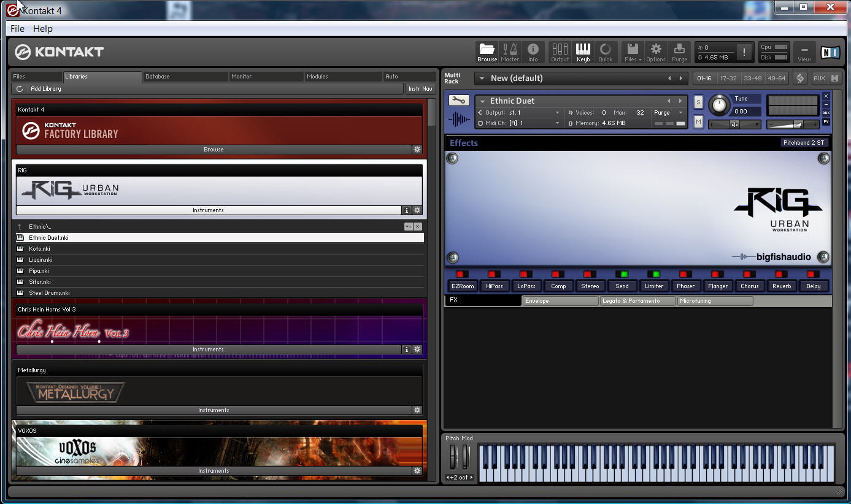851x504 pixels.
Task: Open the Files dropdown menu
Action: tap(633, 52)
